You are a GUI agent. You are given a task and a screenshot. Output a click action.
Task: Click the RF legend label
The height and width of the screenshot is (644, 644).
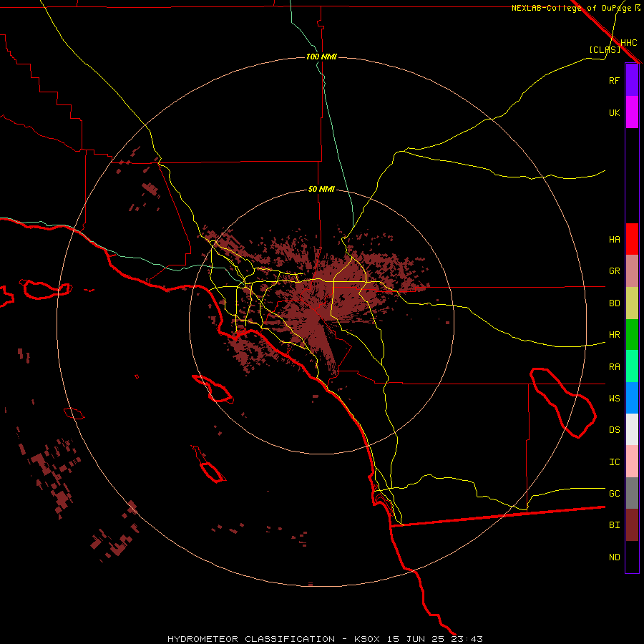click(x=615, y=80)
